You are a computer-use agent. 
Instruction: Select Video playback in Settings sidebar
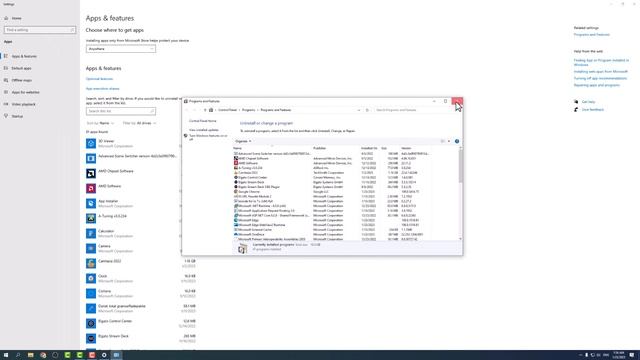pyautogui.click(x=24, y=104)
